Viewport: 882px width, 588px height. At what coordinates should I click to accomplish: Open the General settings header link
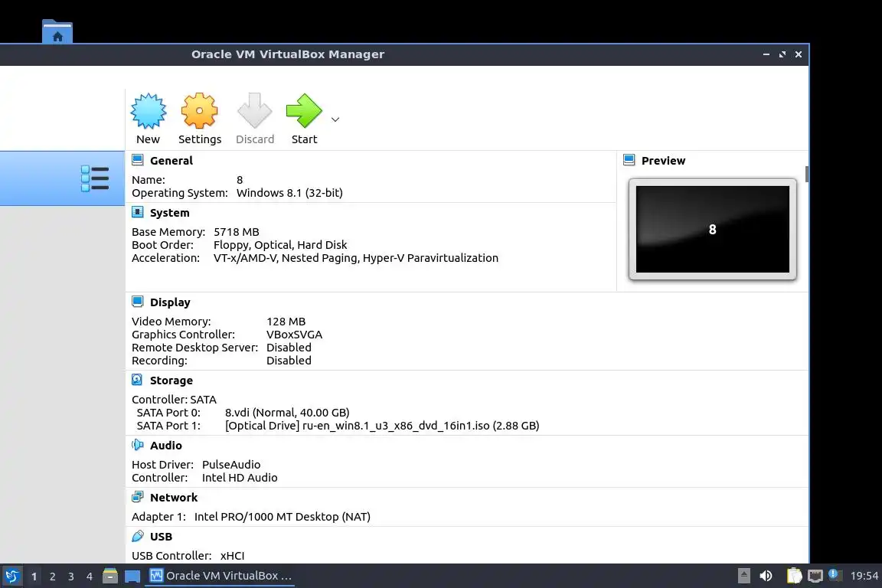(x=171, y=160)
